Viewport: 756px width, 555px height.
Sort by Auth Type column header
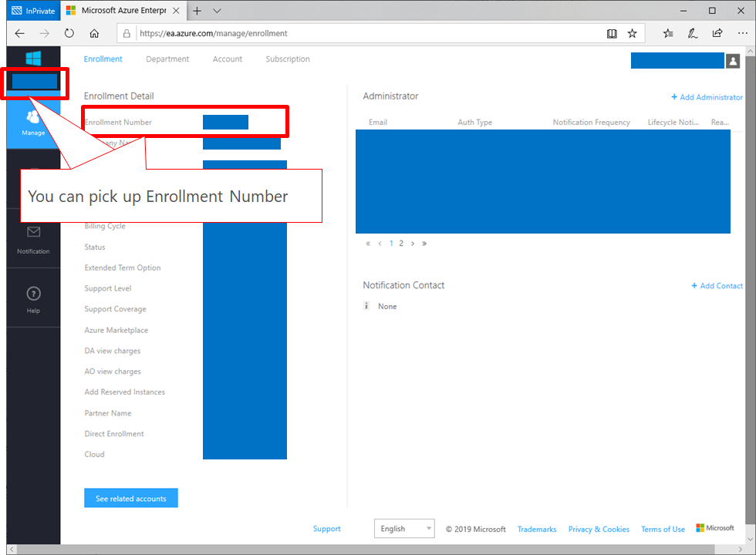point(475,123)
